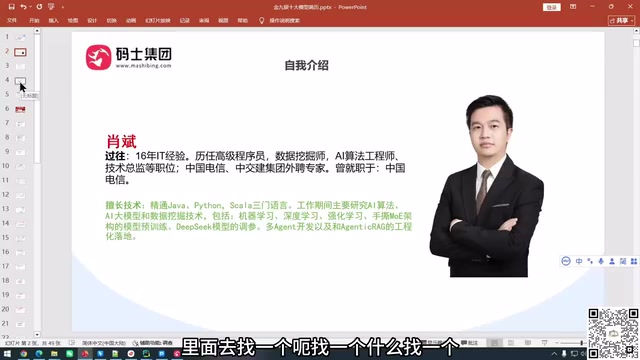Click the IME four-squares toolbox icon

pyautogui.click(x=634, y=261)
